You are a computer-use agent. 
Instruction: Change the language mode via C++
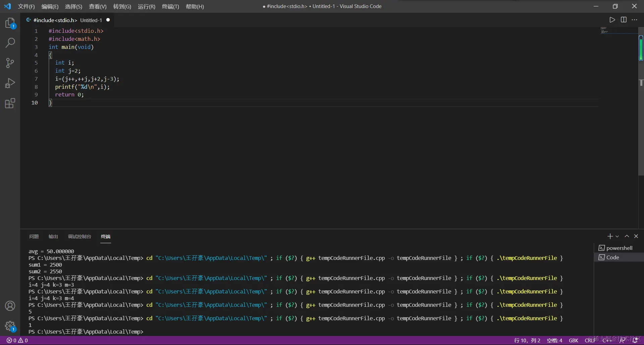[607, 340]
